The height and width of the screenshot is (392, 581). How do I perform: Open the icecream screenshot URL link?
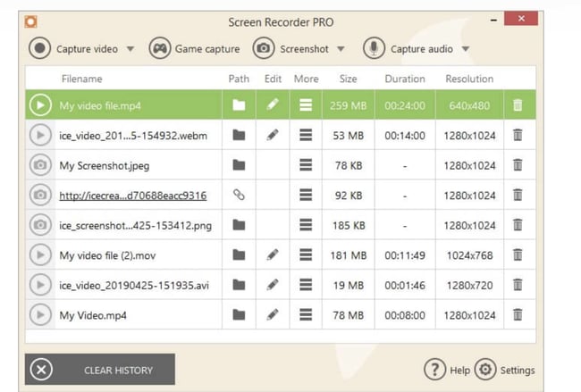click(132, 196)
